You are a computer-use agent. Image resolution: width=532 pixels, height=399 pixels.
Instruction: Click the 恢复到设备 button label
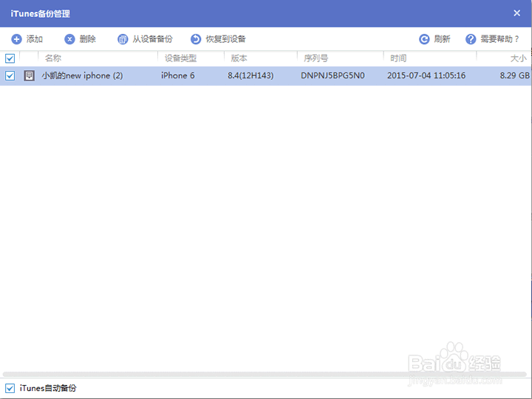click(x=225, y=39)
